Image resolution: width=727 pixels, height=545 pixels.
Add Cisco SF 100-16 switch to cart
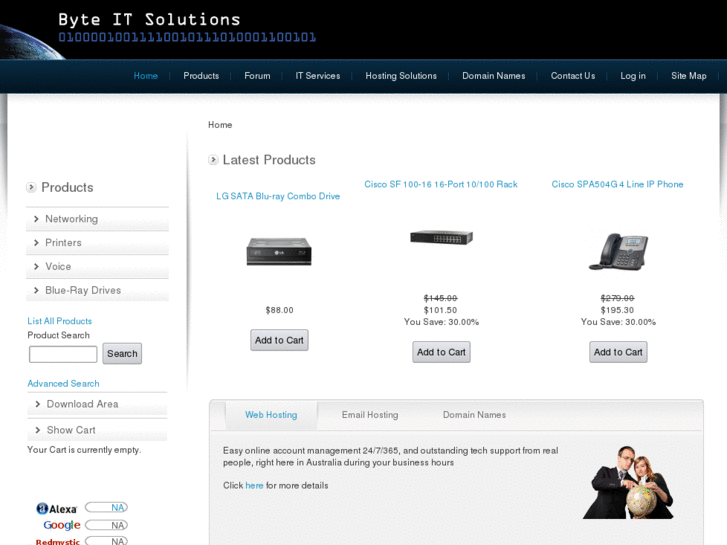coord(441,353)
